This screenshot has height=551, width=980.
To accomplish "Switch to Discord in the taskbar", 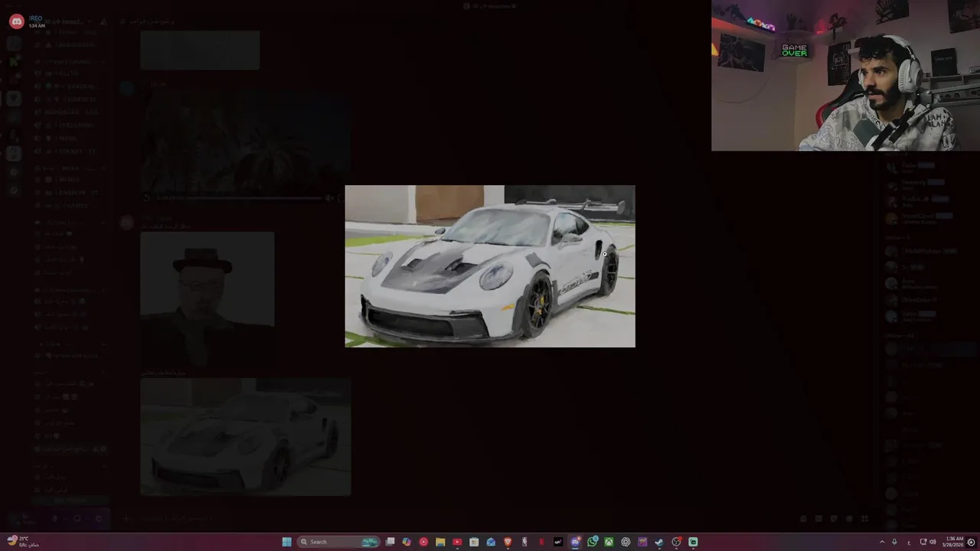I will tap(575, 542).
